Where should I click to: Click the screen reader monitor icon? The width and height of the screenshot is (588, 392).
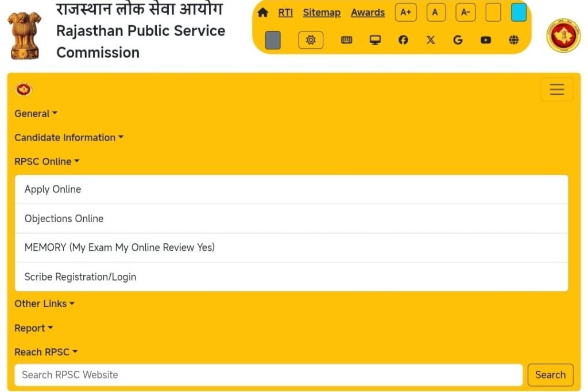(375, 40)
